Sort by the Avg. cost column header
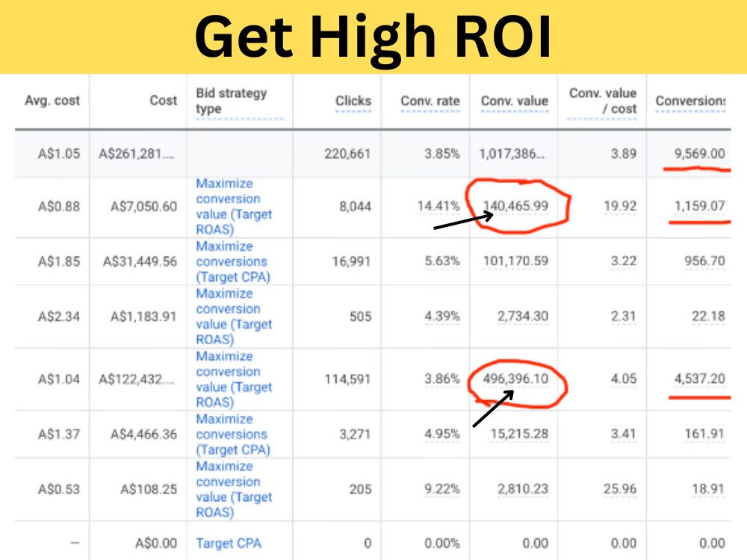Screen dimensions: 747x560 coord(52,101)
